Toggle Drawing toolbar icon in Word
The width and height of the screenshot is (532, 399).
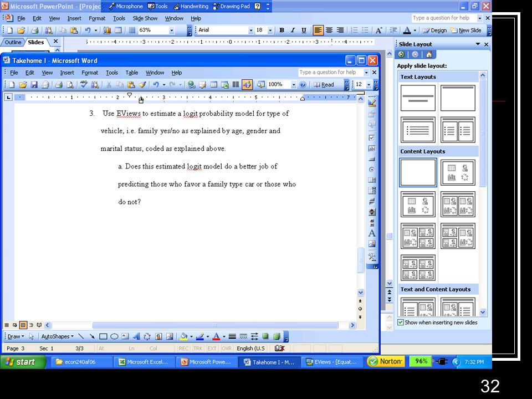point(247,84)
